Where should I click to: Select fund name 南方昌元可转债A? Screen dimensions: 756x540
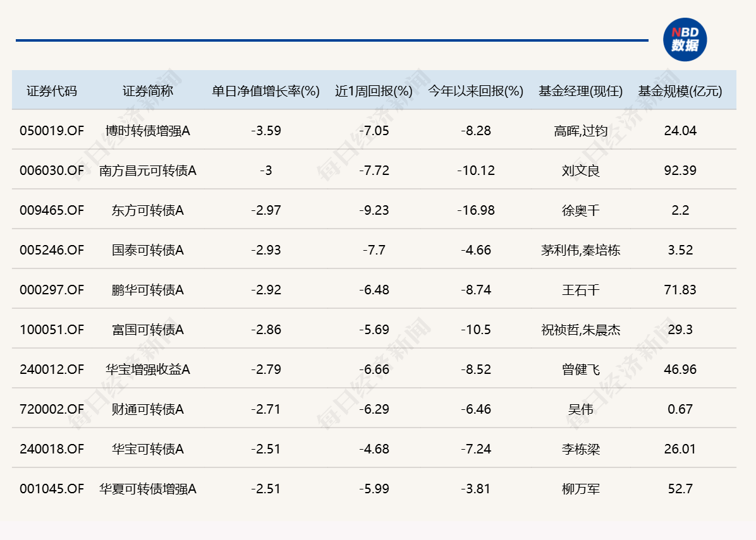147,171
